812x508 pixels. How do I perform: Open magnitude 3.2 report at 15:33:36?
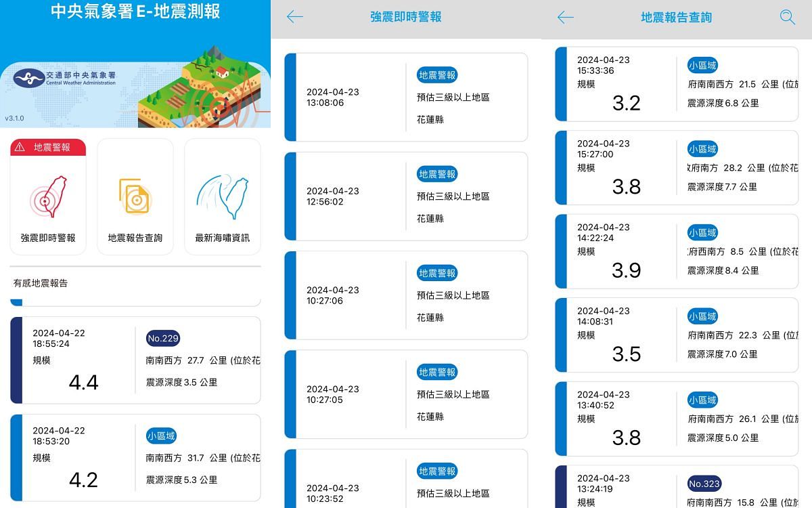pyautogui.click(x=677, y=84)
